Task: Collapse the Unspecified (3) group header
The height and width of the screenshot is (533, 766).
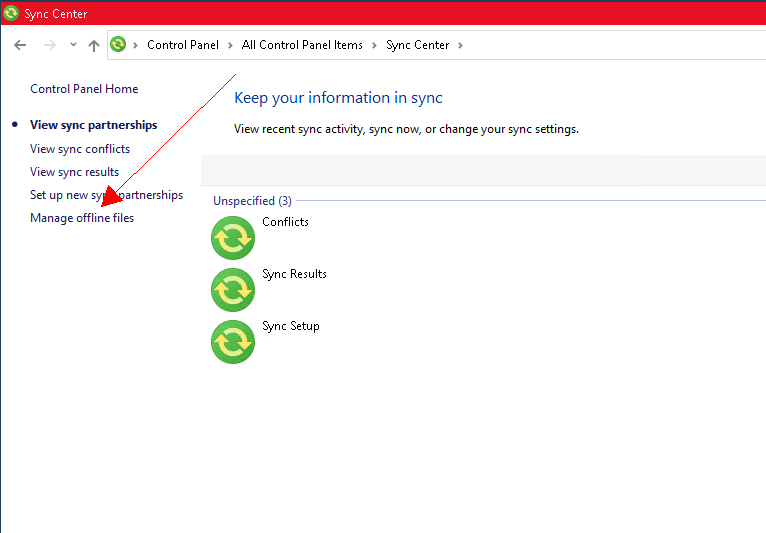Action: (252, 201)
